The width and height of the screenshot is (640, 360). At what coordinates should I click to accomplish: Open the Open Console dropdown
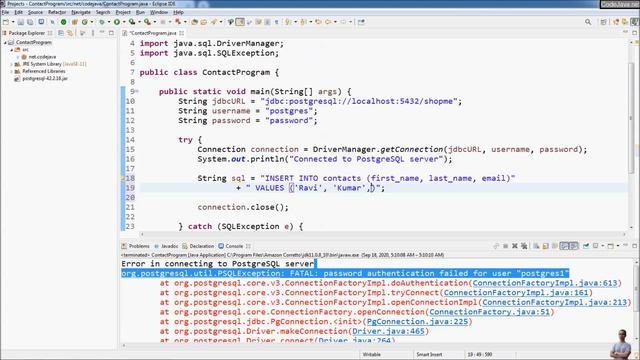point(618,246)
